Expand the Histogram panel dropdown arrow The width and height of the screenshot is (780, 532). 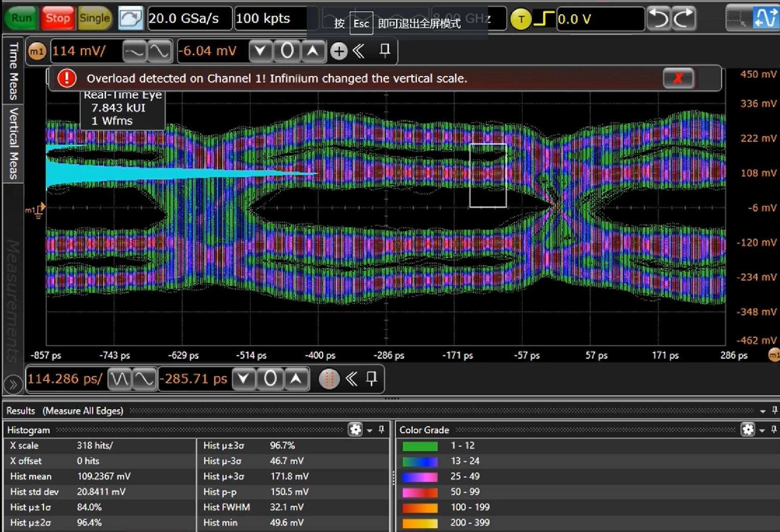tap(369, 430)
